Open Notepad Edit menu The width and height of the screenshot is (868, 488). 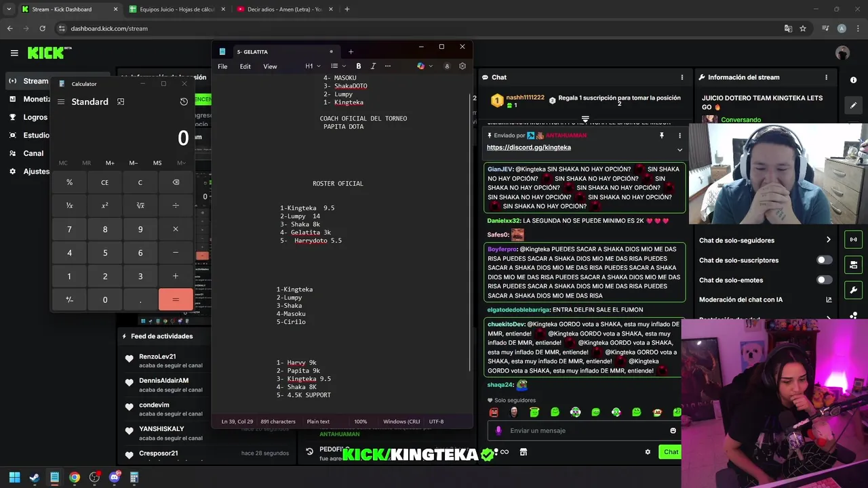coord(245,66)
